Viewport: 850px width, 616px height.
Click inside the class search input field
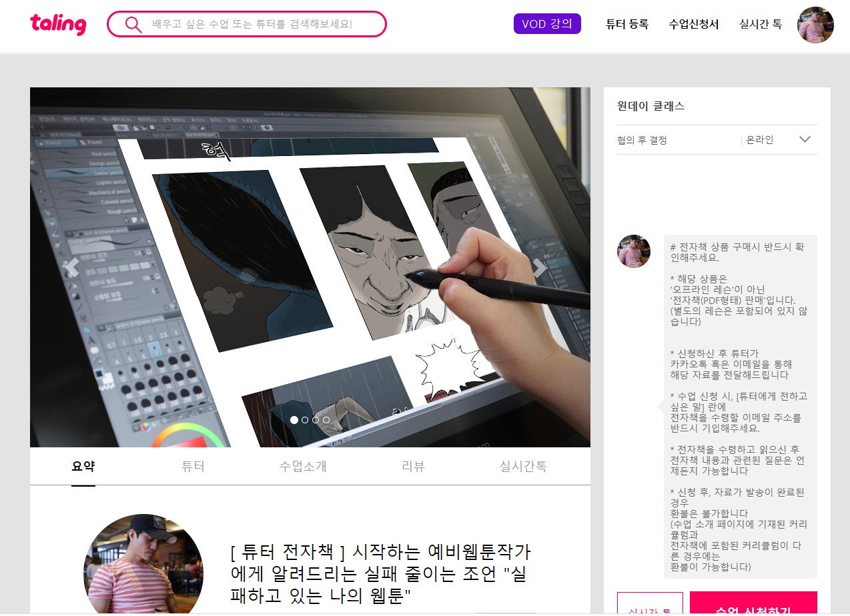(254, 24)
